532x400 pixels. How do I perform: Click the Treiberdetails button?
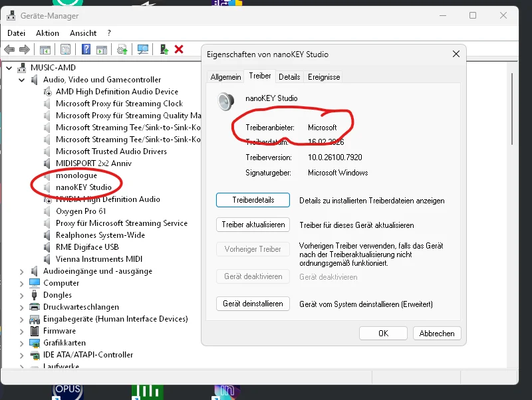point(253,200)
